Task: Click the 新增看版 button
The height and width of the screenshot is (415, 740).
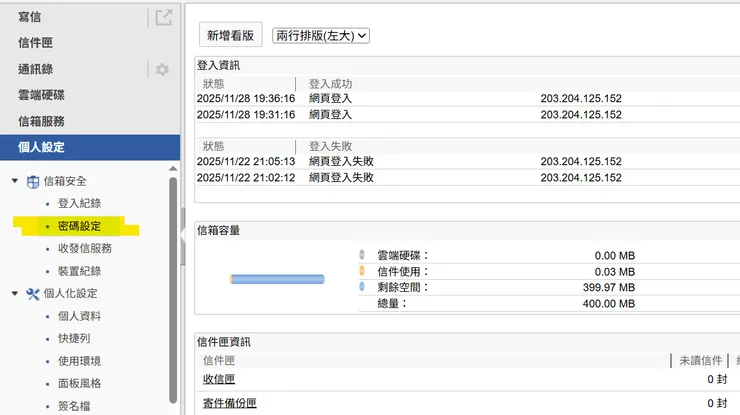Action: 231,35
